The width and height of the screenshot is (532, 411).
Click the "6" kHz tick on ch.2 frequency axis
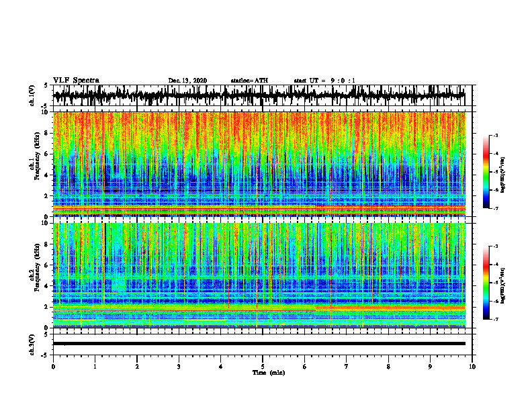[47, 265]
